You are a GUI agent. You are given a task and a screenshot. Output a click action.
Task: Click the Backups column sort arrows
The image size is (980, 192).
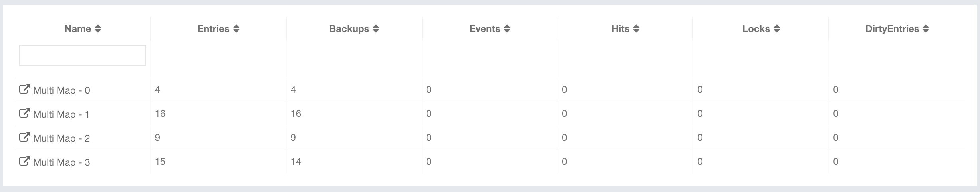(376, 29)
